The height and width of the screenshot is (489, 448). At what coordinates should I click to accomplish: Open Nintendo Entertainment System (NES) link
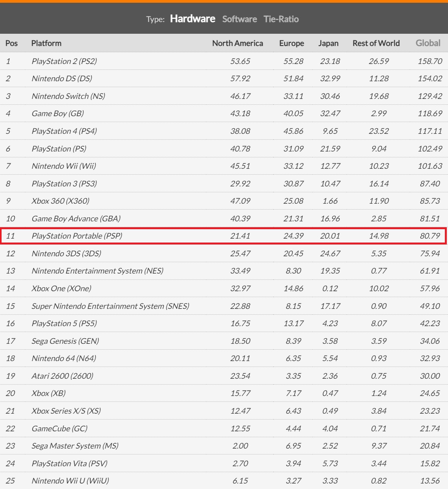[x=97, y=271]
